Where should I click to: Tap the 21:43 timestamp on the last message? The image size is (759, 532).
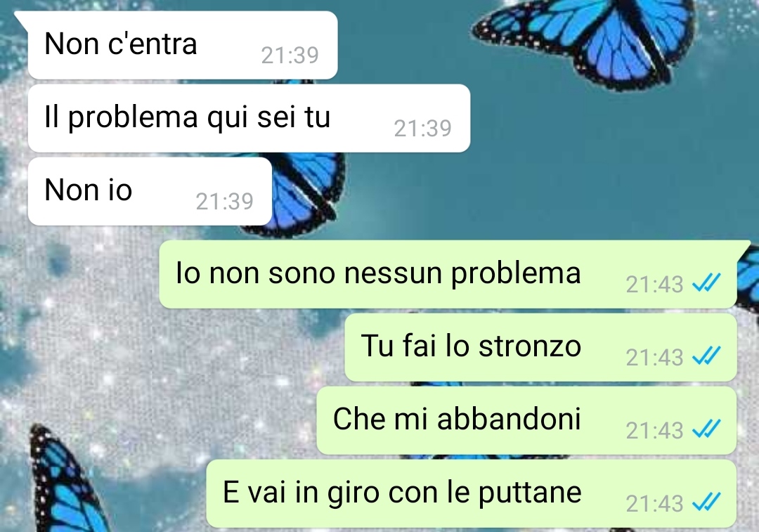654,503
